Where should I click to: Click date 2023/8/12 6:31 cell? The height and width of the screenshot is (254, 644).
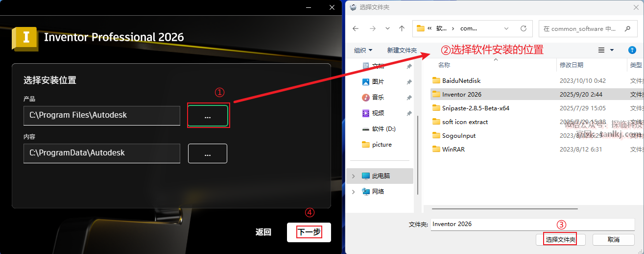581,149
